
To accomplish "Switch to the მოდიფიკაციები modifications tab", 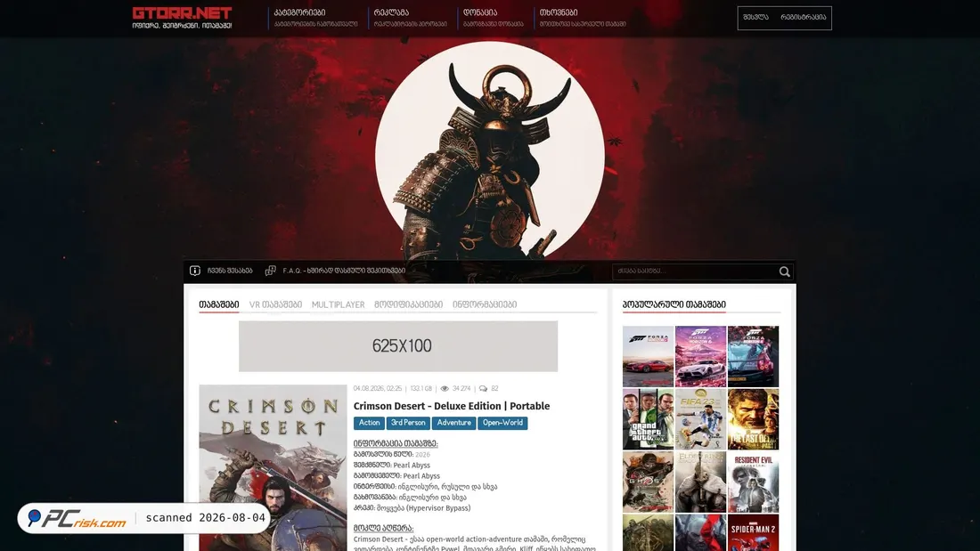I will (x=409, y=304).
